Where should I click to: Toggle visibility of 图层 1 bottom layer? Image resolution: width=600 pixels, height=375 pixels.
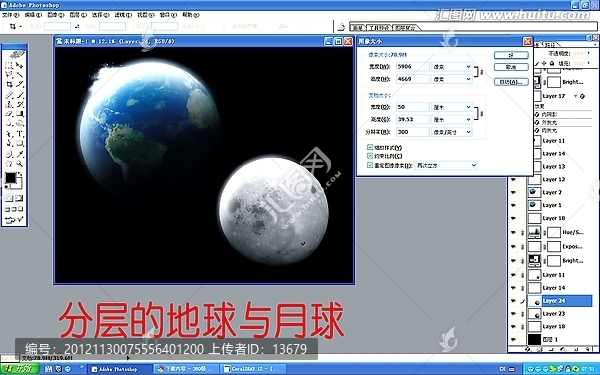tap(514, 339)
